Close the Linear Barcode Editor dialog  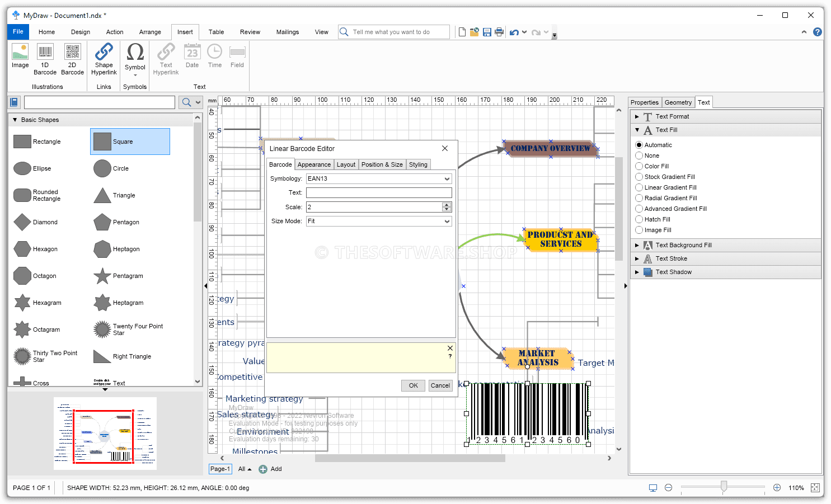[445, 148]
